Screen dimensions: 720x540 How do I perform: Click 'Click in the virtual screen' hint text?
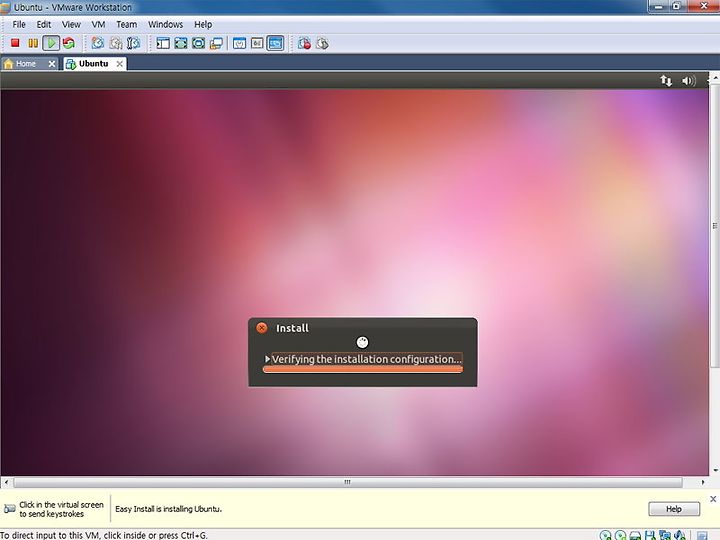(62, 505)
